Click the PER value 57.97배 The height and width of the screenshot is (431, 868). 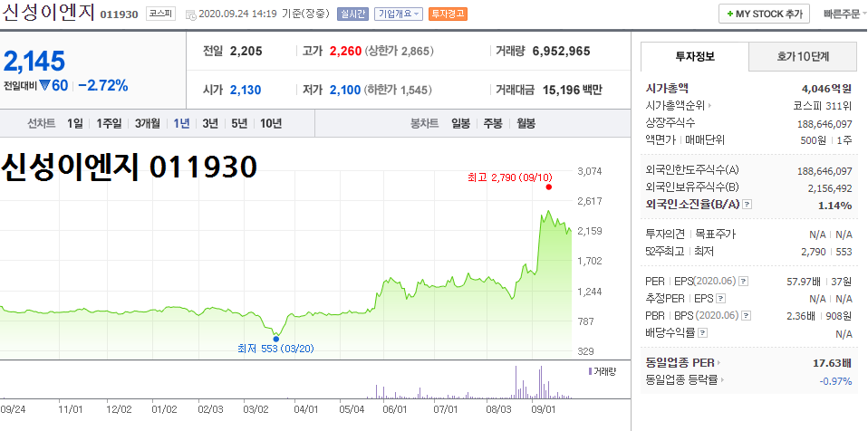(x=804, y=282)
